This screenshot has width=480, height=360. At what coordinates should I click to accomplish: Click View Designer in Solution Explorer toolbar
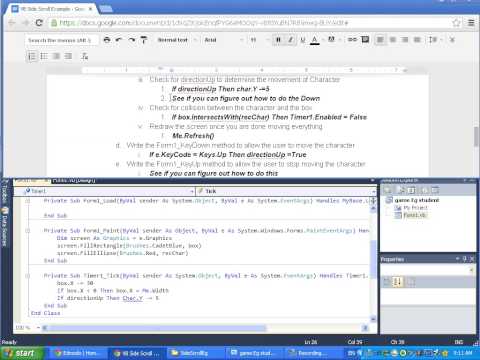pyautogui.click(x=435, y=190)
